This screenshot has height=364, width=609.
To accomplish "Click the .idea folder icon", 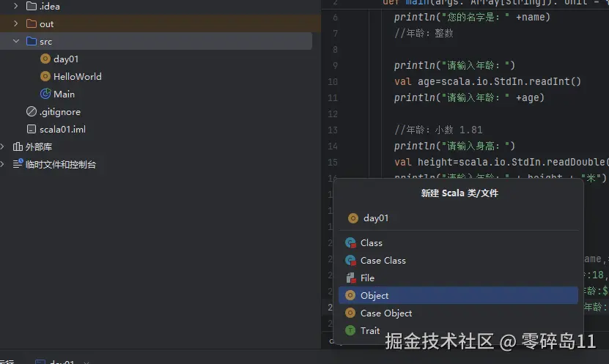I will point(32,6).
